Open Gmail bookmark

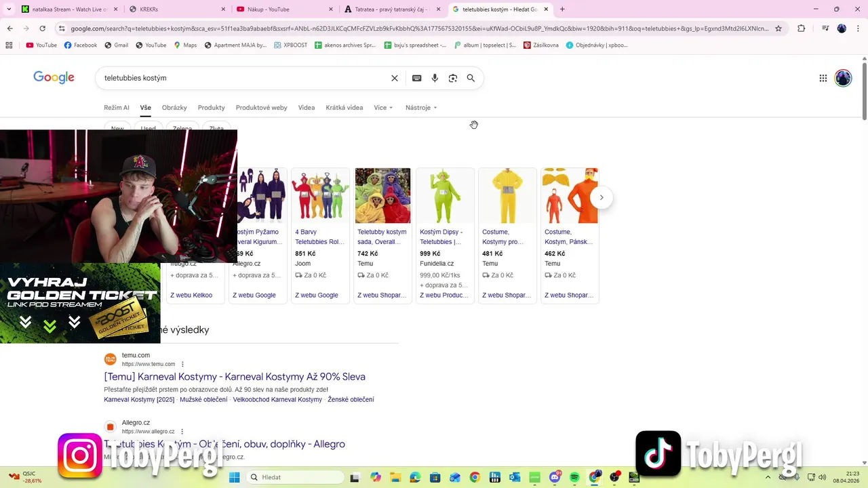[116, 45]
